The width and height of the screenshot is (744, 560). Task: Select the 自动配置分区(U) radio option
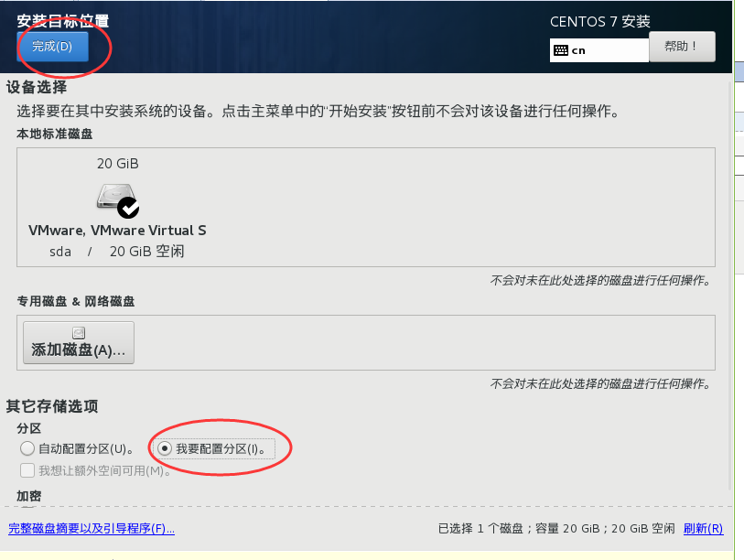27,448
